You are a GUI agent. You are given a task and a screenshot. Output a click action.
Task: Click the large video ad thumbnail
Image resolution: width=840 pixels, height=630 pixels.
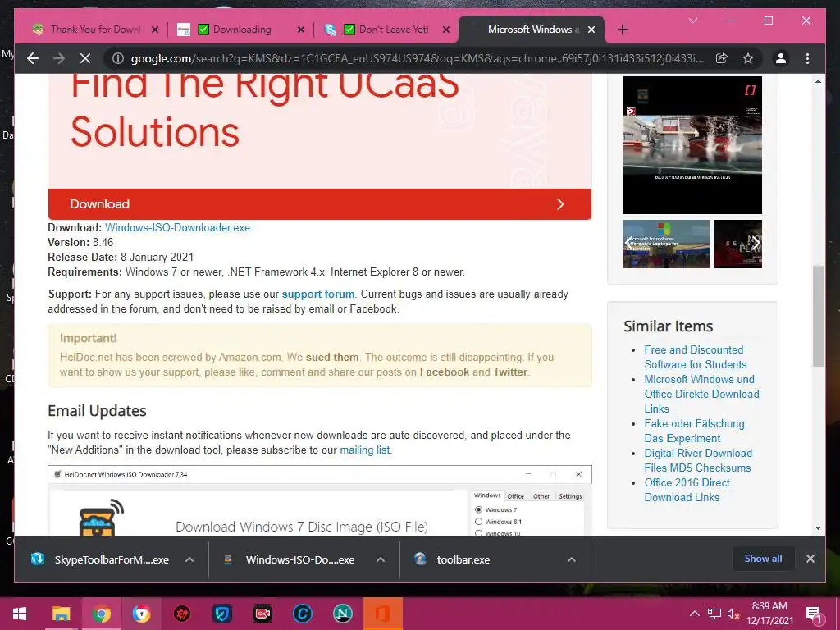tap(692, 145)
